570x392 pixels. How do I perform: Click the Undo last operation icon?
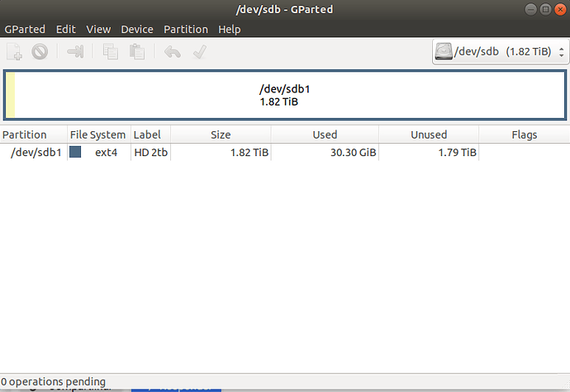coord(173,52)
